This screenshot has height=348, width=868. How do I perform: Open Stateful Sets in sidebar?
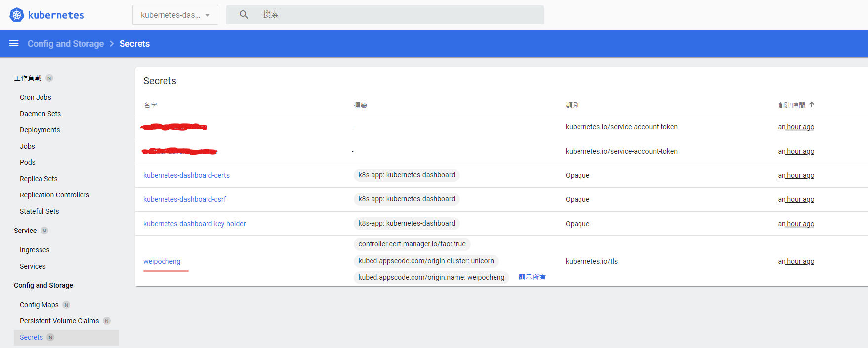[40, 211]
